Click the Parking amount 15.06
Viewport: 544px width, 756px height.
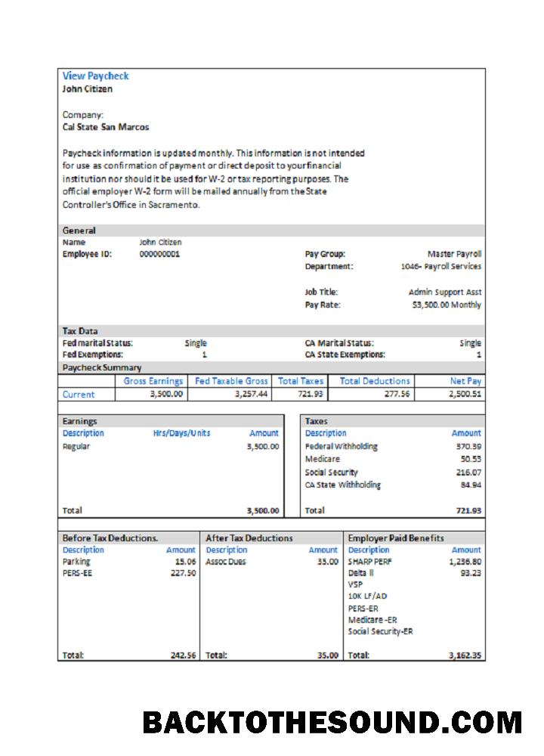click(186, 562)
